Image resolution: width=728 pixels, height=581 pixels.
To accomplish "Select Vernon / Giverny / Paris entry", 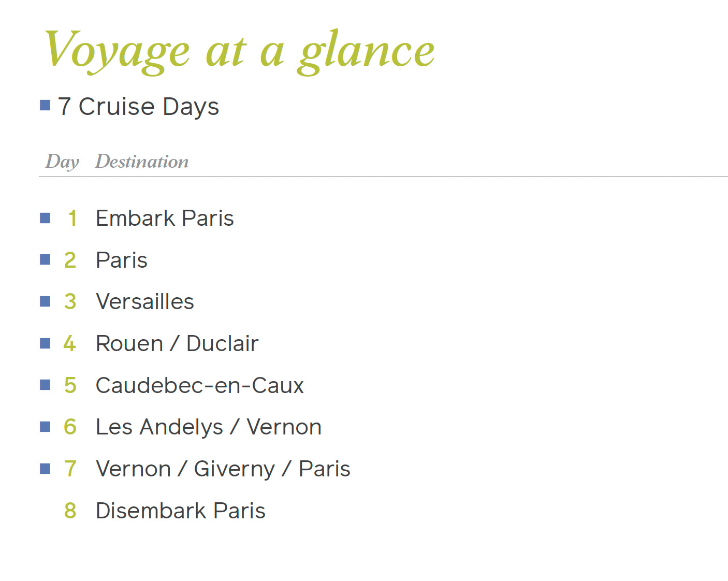I will (x=223, y=469).
